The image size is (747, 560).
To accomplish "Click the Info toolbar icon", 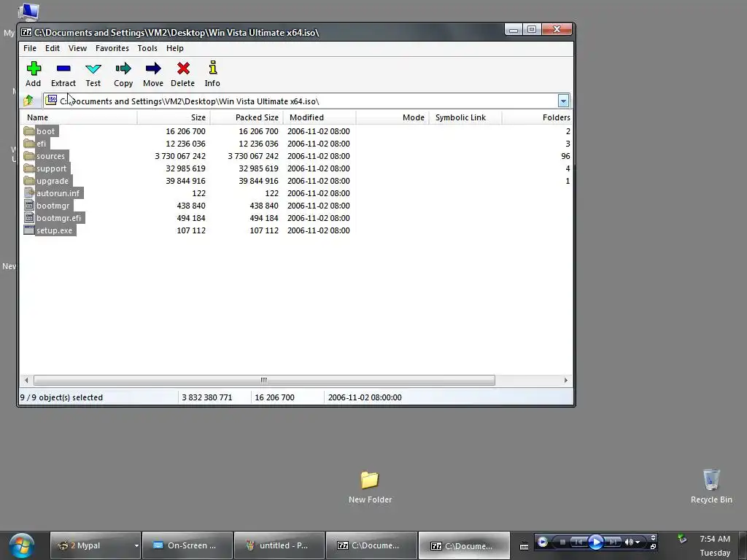I will [212, 68].
